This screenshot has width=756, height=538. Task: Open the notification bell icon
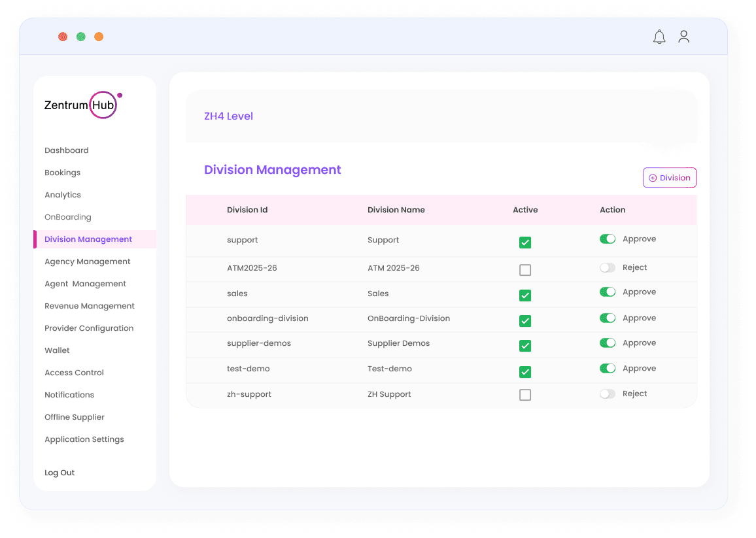click(x=659, y=37)
